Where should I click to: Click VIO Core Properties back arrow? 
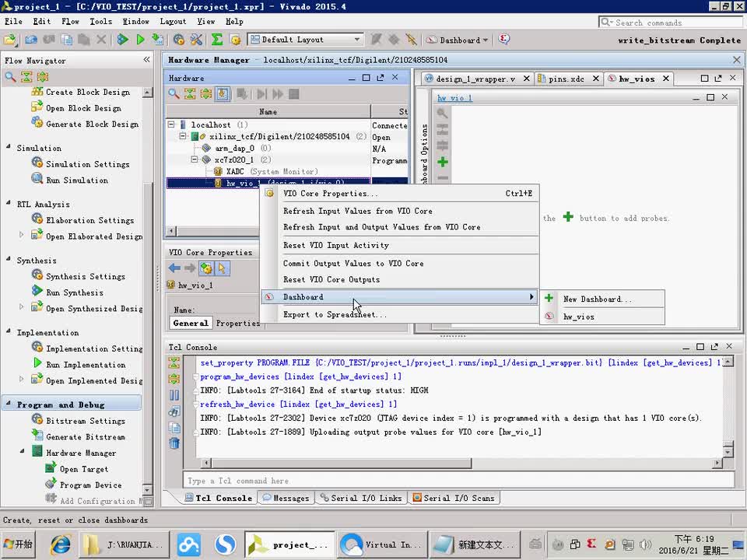tap(174, 268)
